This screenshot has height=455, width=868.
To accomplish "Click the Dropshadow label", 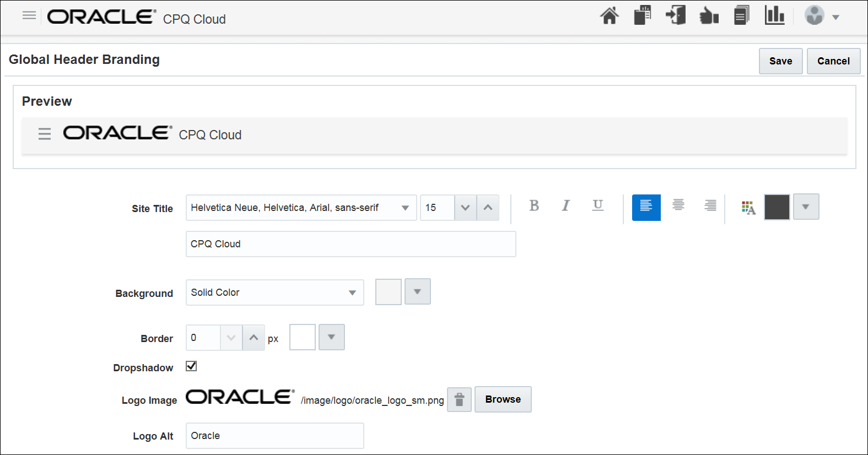I will click(143, 368).
